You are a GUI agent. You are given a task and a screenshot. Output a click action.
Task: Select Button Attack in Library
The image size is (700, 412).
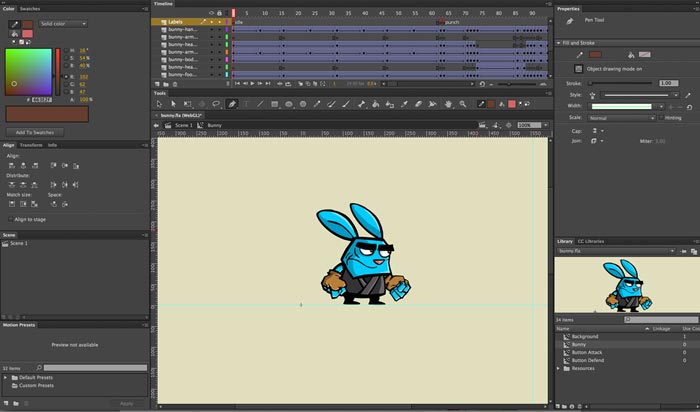click(587, 353)
